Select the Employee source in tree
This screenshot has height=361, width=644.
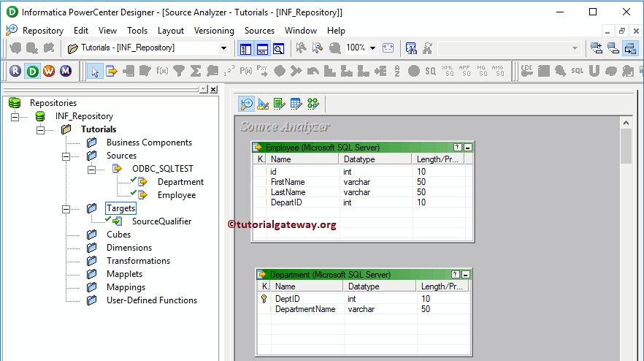(177, 195)
